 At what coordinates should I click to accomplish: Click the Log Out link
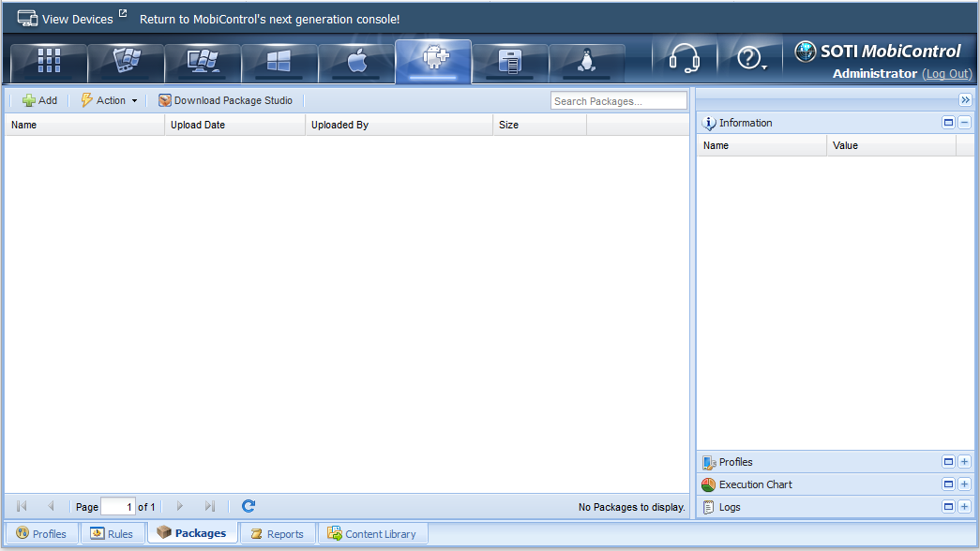pyautogui.click(x=947, y=74)
